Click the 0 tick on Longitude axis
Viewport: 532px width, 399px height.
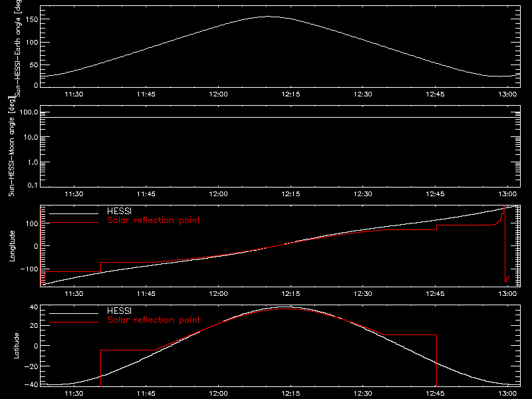pos(36,246)
